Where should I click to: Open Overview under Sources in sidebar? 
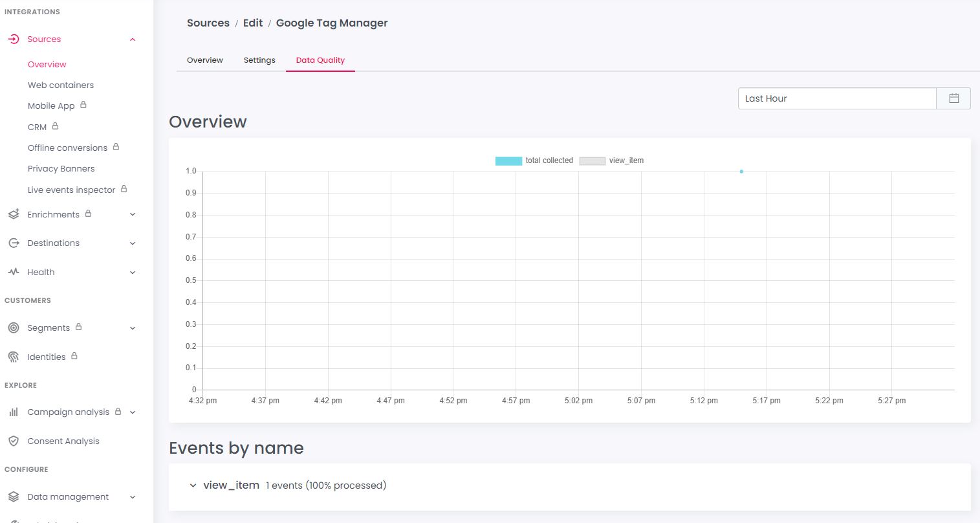[x=47, y=64]
